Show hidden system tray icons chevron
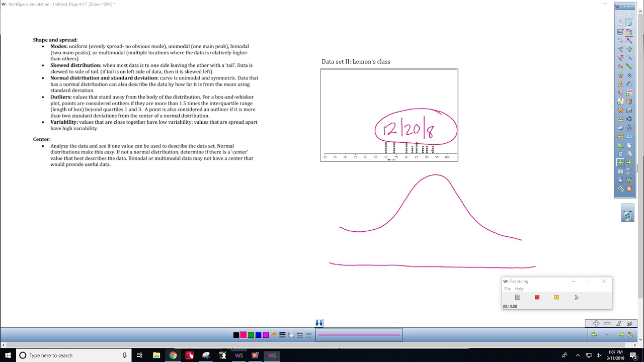 [578, 355]
